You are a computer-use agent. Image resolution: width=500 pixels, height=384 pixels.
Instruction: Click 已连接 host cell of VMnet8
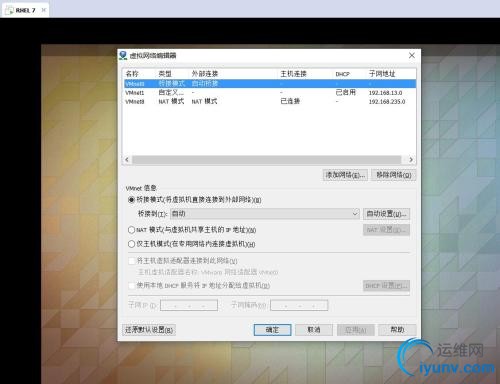[290, 101]
